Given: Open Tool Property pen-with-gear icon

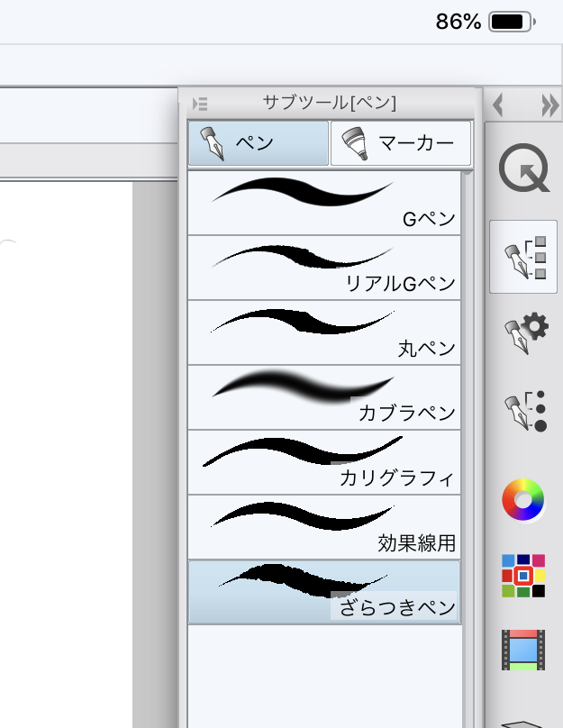Looking at the screenshot, I should tap(523, 333).
